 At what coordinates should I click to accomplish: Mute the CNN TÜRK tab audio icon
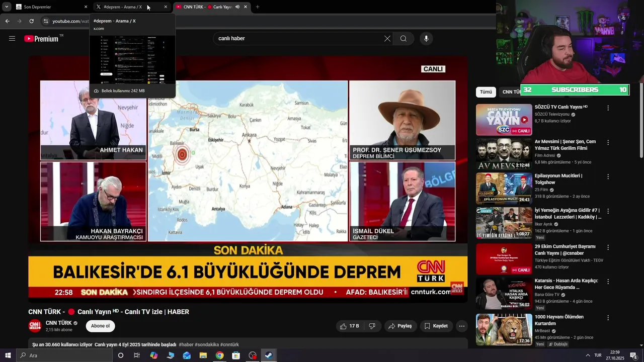[237, 7]
